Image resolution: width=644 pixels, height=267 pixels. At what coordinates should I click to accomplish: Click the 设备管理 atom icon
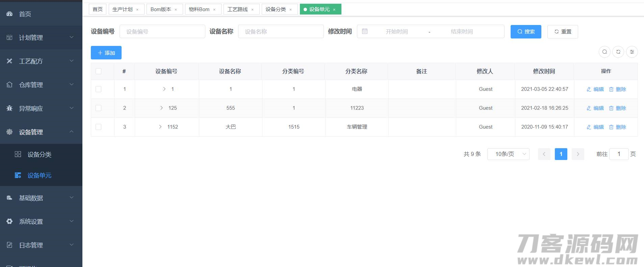point(9,132)
